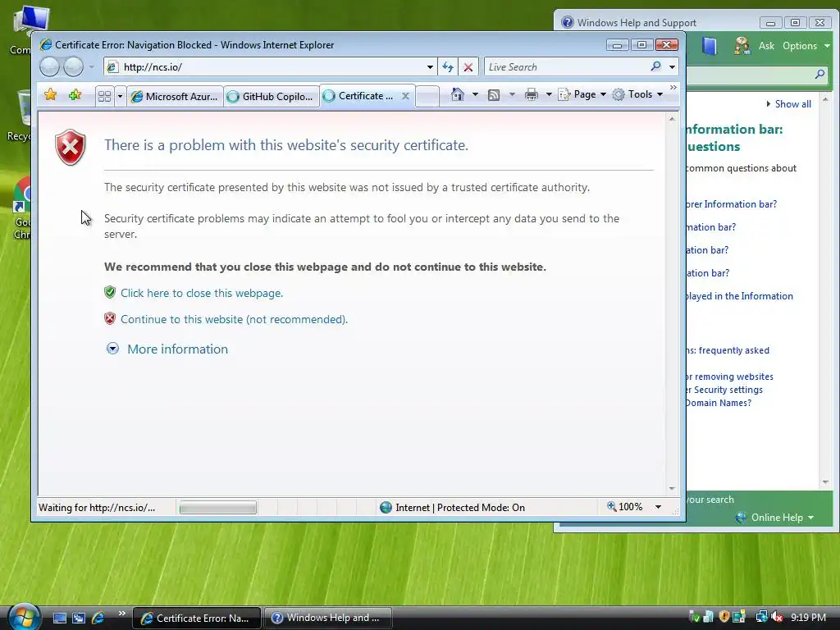Select the Certificate ... tab
This screenshot has height=630, width=840.
coord(360,96)
